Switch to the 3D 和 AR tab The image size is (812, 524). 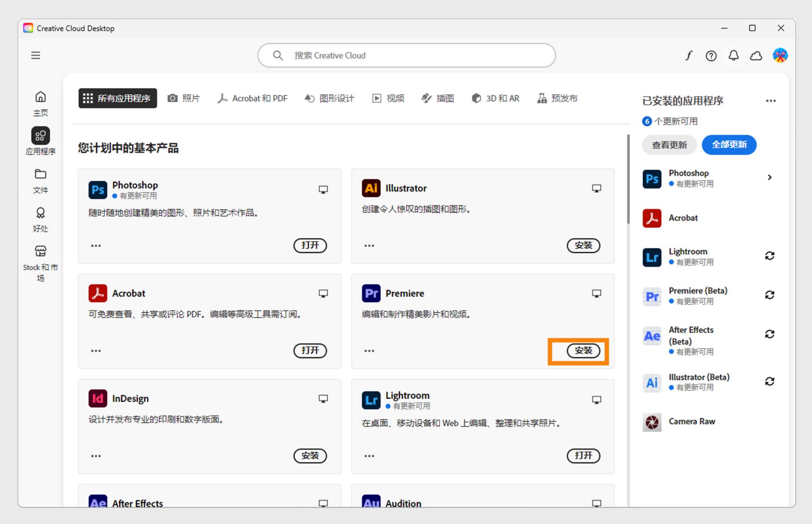[x=495, y=98]
